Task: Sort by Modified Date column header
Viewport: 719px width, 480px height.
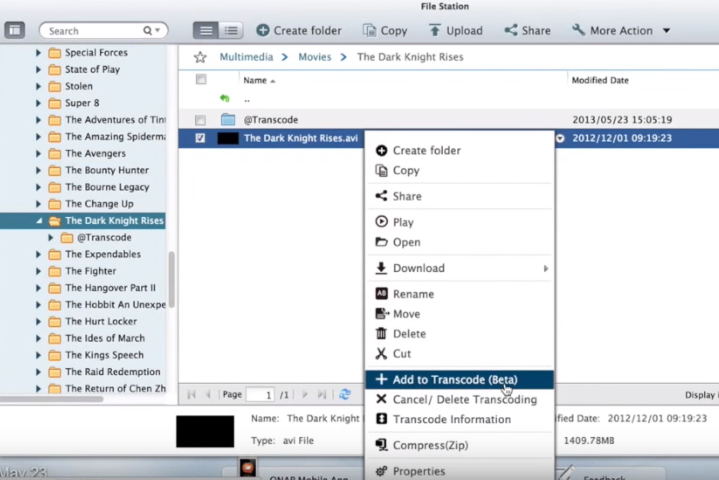Action: click(x=600, y=80)
